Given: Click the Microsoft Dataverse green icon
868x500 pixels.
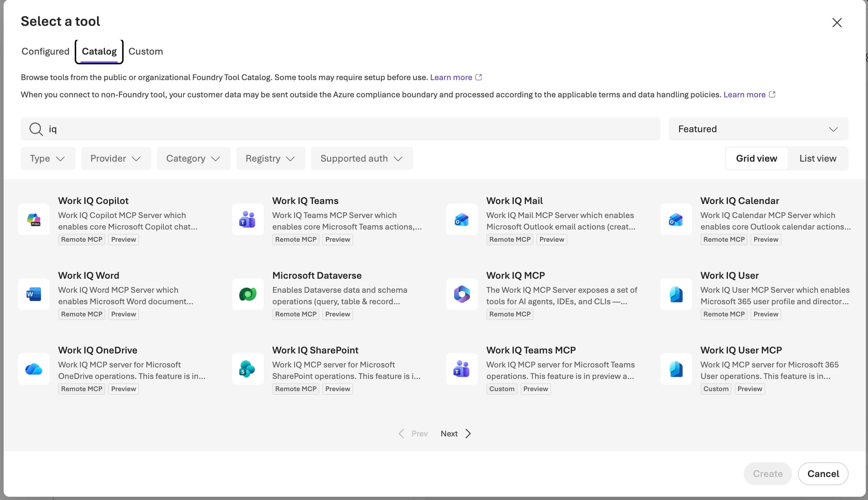Looking at the screenshot, I should click(248, 294).
